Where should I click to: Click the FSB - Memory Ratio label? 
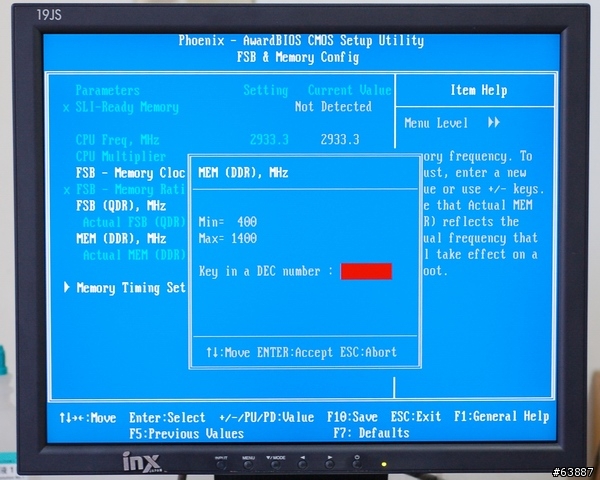(130, 189)
